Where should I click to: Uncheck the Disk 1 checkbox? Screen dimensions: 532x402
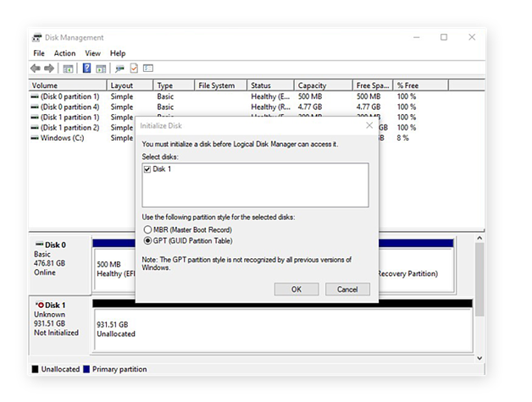click(148, 169)
